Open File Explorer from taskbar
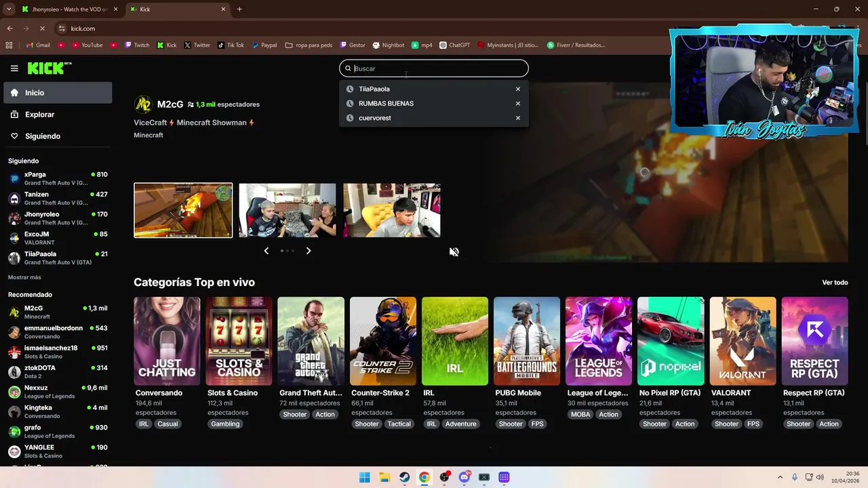 [384, 477]
